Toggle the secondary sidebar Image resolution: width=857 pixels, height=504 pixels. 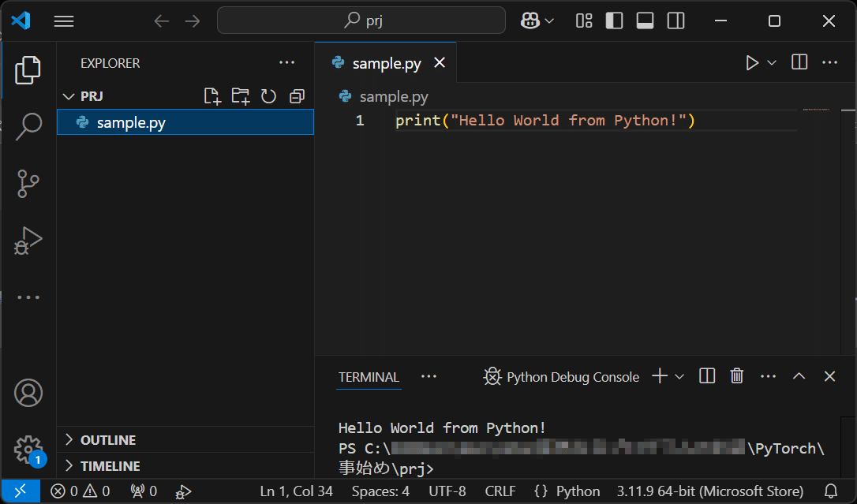pos(675,21)
